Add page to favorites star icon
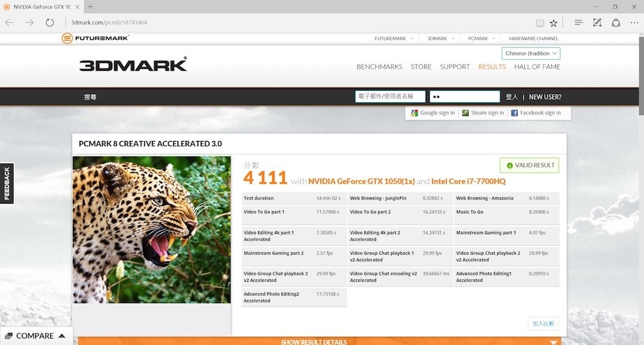 click(554, 23)
